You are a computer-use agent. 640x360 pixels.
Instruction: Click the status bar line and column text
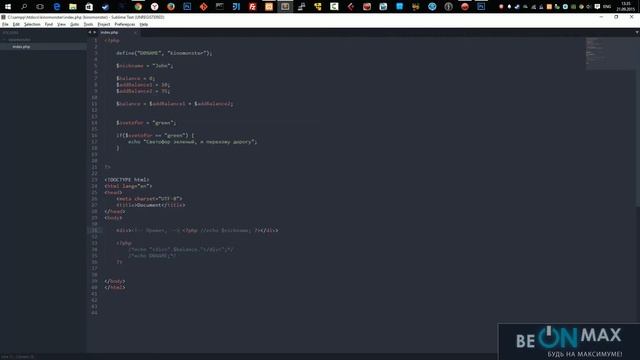pyautogui.click(x=18, y=357)
